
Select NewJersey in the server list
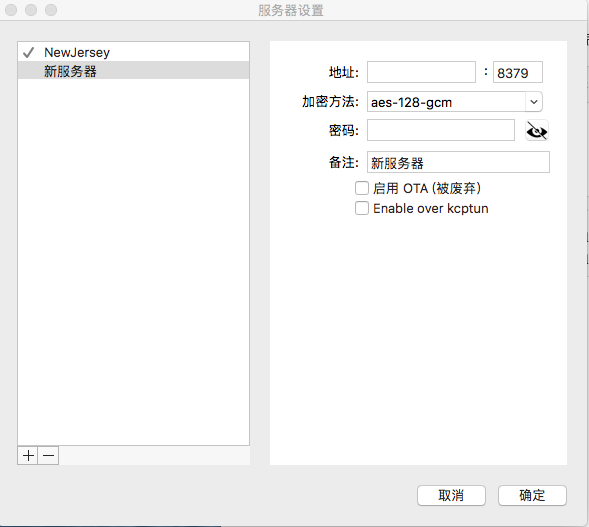coord(133,52)
